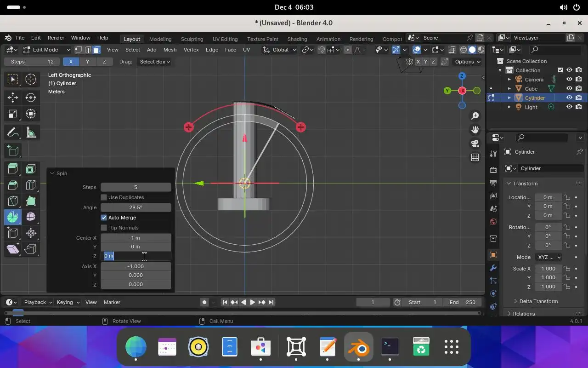This screenshot has width=588, height=368.
Task: Select the Rotate tool
Action: (31, 98)
